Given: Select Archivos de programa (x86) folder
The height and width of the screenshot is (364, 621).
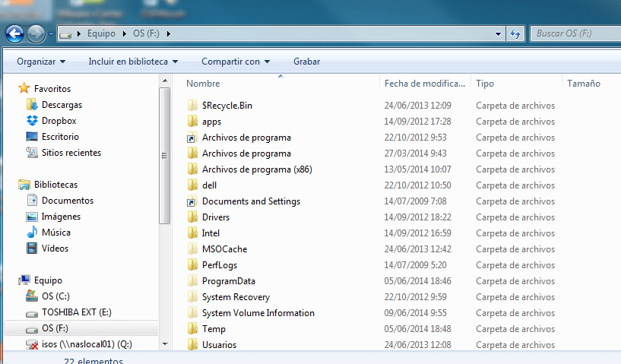Looking at the screenshot, I should pos(257,169).
